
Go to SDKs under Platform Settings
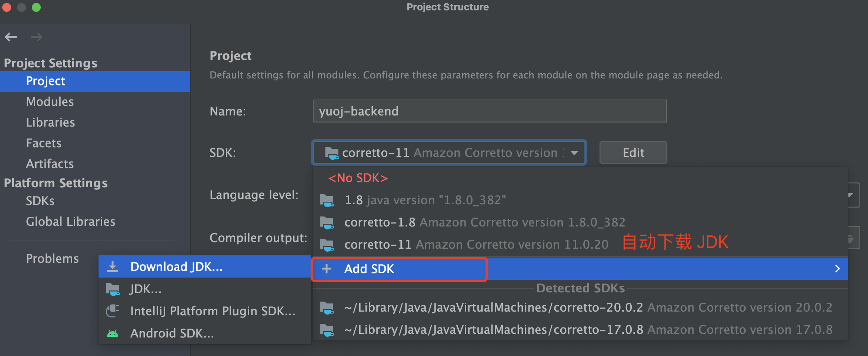(x=40, y=201)
